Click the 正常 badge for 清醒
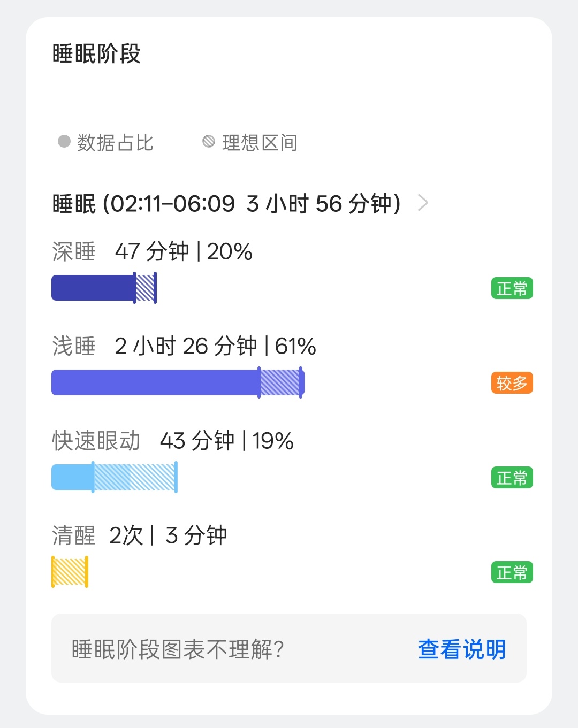The image size is (578, 728). click(x=512, y=572)
